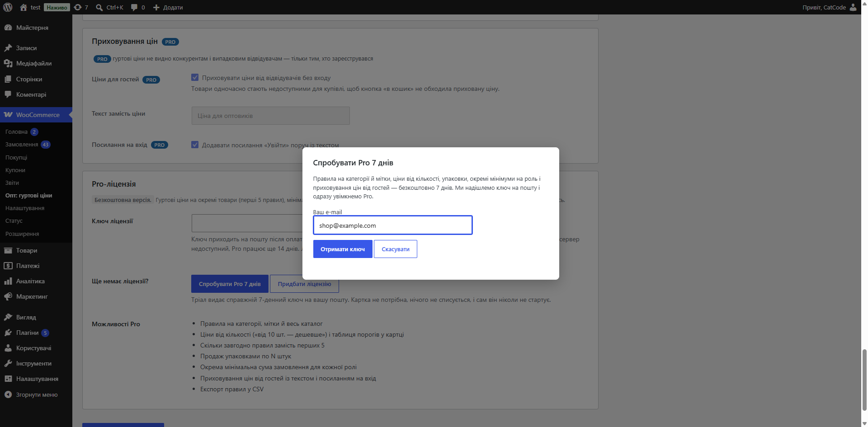Viewport: 868px width, 427px height.
Task: Click the Спробувати Pro 7 днів dialog title
Action: pos(353,163)
